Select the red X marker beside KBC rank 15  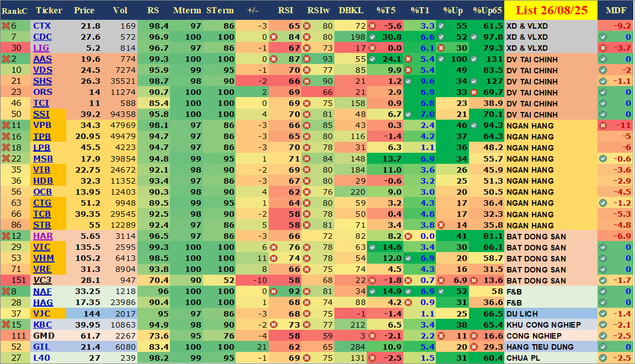6,325
